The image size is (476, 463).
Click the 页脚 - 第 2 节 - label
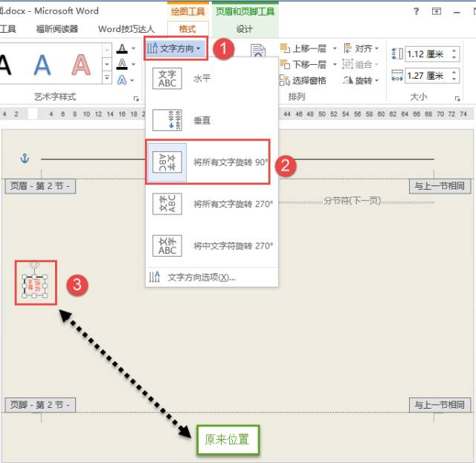(40, 405)
